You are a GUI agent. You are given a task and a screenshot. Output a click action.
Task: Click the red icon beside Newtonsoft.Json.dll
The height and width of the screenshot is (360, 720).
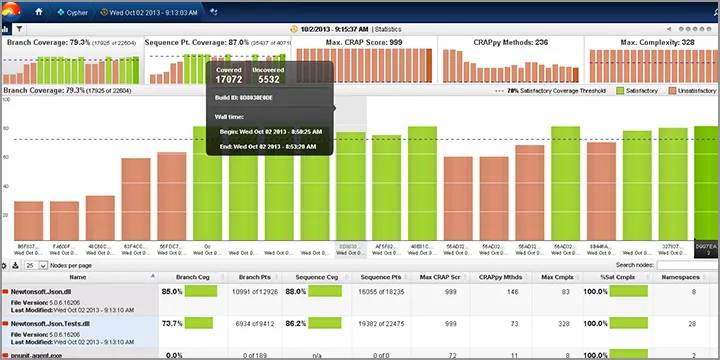coord(6,292)
